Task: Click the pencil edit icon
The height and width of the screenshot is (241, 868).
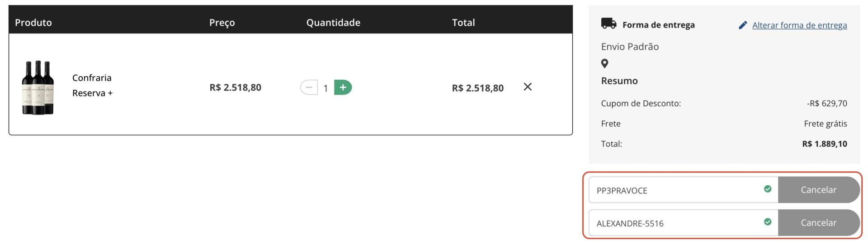Action: 743,25
